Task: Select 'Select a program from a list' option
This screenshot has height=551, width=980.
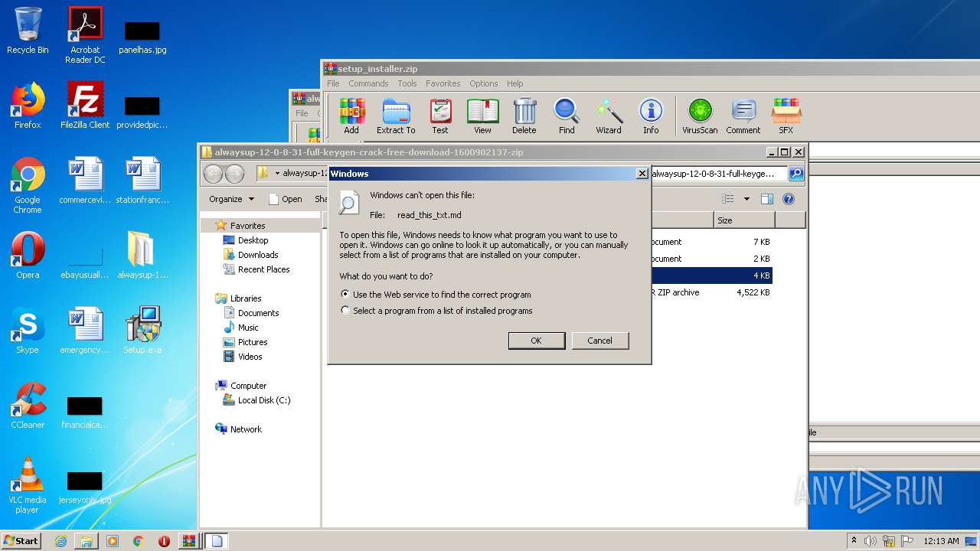Action: (437, 311)
